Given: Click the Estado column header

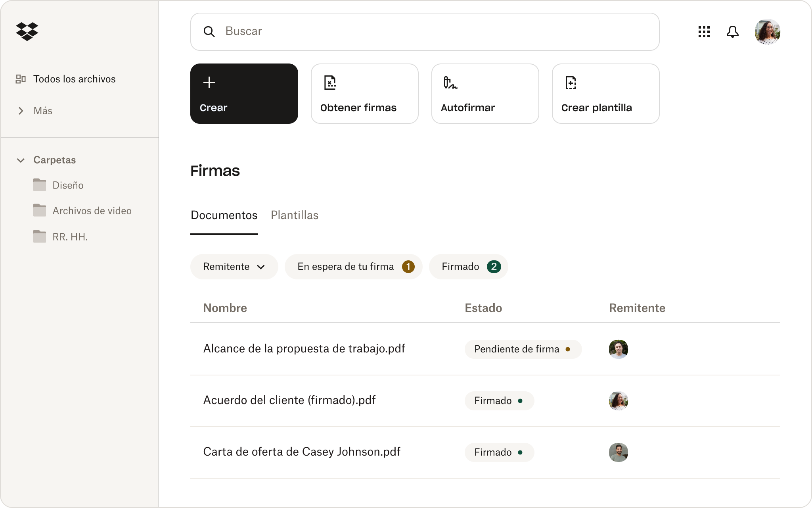Looking at the screenshot, I should tap(483, 308).
